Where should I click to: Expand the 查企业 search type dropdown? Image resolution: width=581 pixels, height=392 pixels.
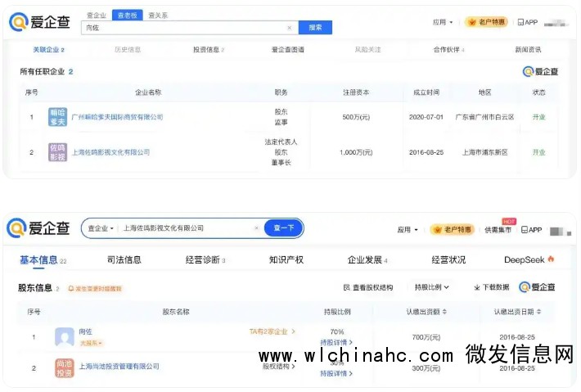tap(101, 228)
